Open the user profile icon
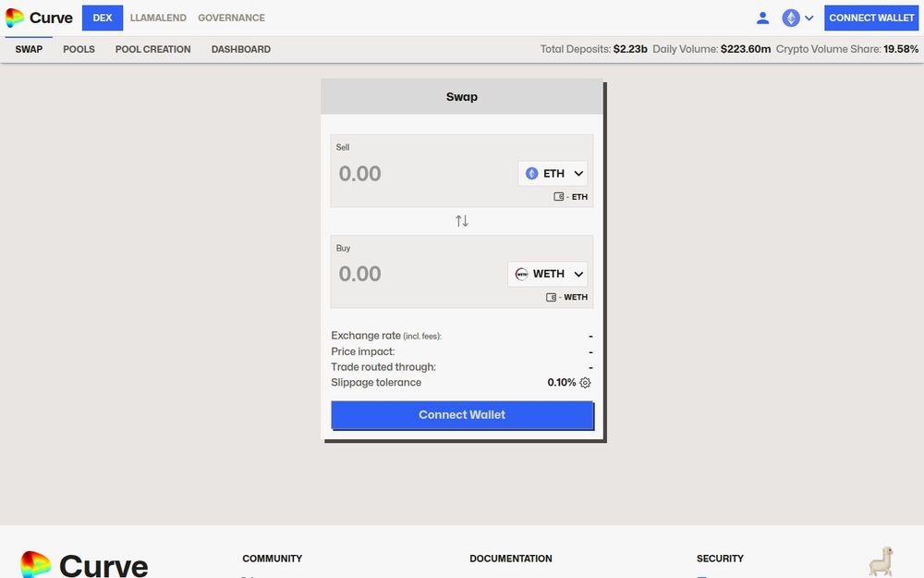Image resolution: width=924 pixels, height=578 pixels. point(762,18)
